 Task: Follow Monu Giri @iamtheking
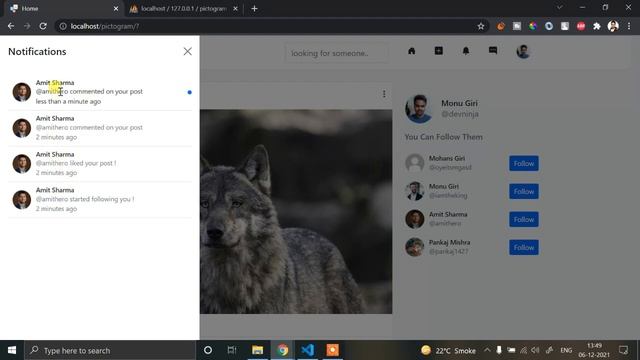524,191
